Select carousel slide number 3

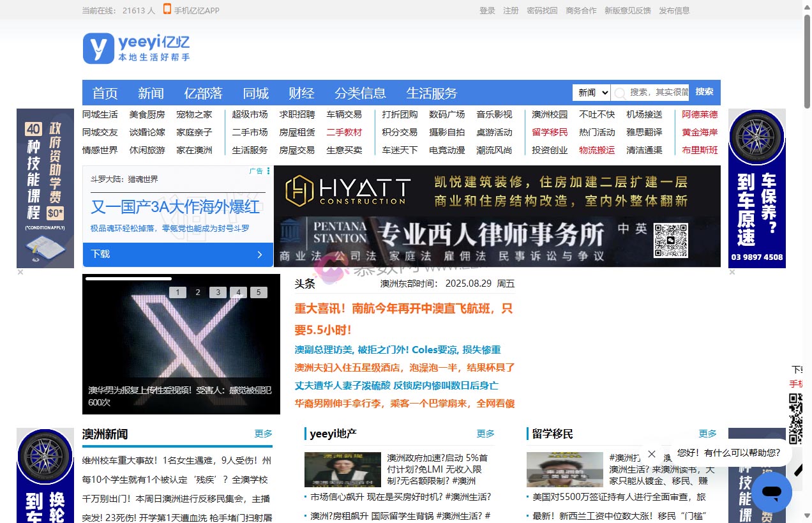click(x=218, y=292)
